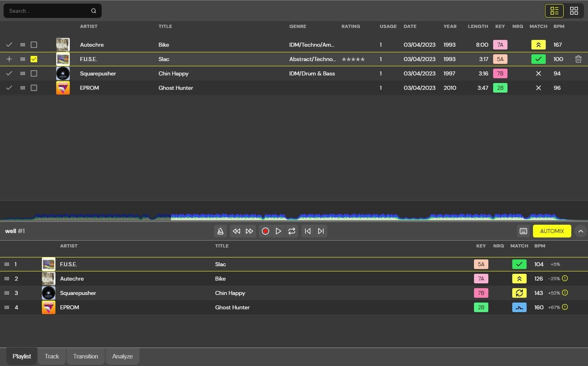Click the green match icon on playlist track 1
Screen dimensions: 588x366
(519, 264)
